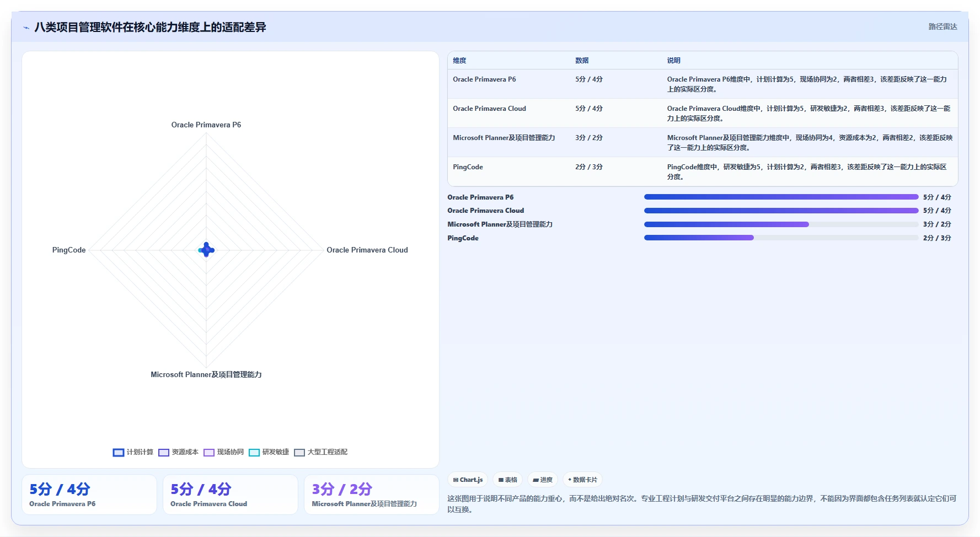Screen dimensions: 980x537
Task: Open the 5分 / 4分 Oracle Primavera Cloud card
Action: click(231, 495)
